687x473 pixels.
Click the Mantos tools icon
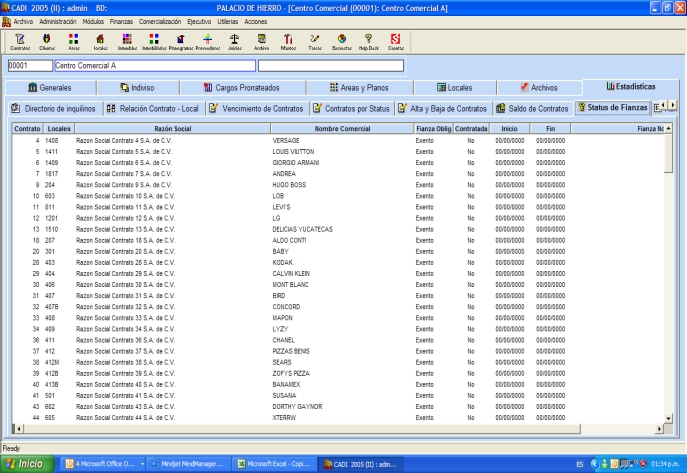tap(289, 41)
